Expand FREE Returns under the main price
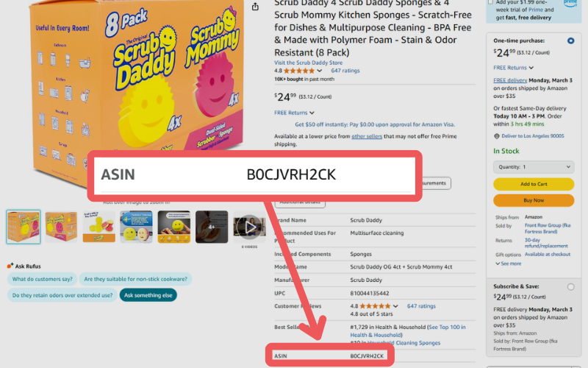This screenshot has height=368, width=588. [294, 113]
